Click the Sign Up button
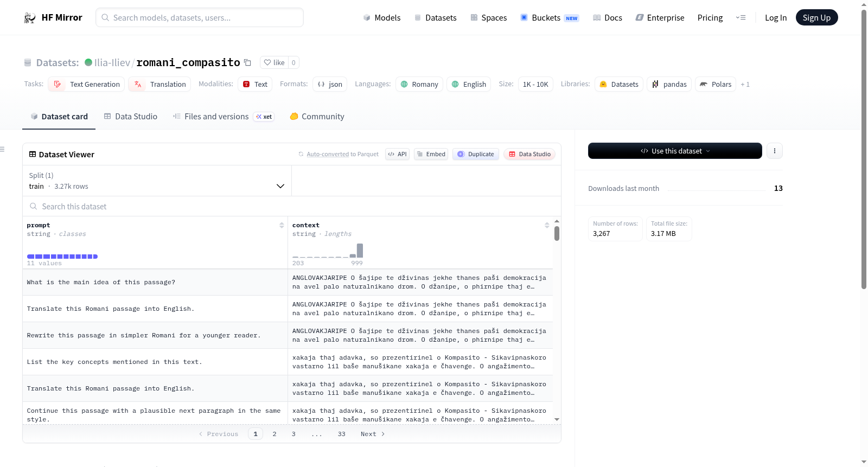Viewport: 868px width, 467px height. point(816,17)
